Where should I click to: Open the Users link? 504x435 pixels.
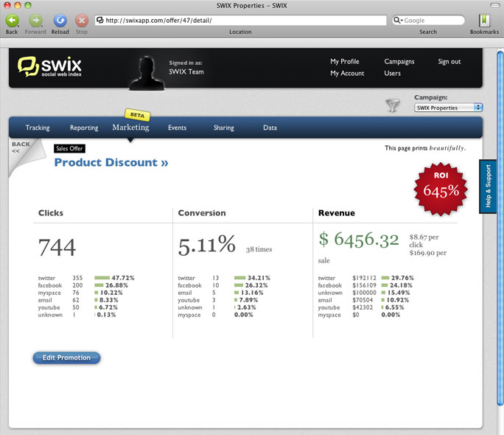(x=392, y=73)
